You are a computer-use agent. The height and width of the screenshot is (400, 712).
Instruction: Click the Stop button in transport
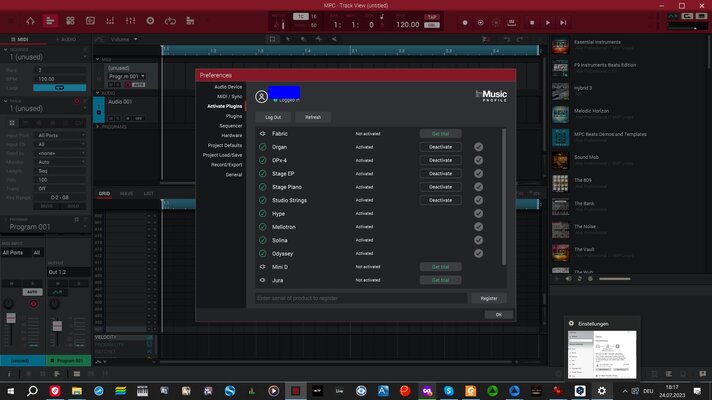532,22
